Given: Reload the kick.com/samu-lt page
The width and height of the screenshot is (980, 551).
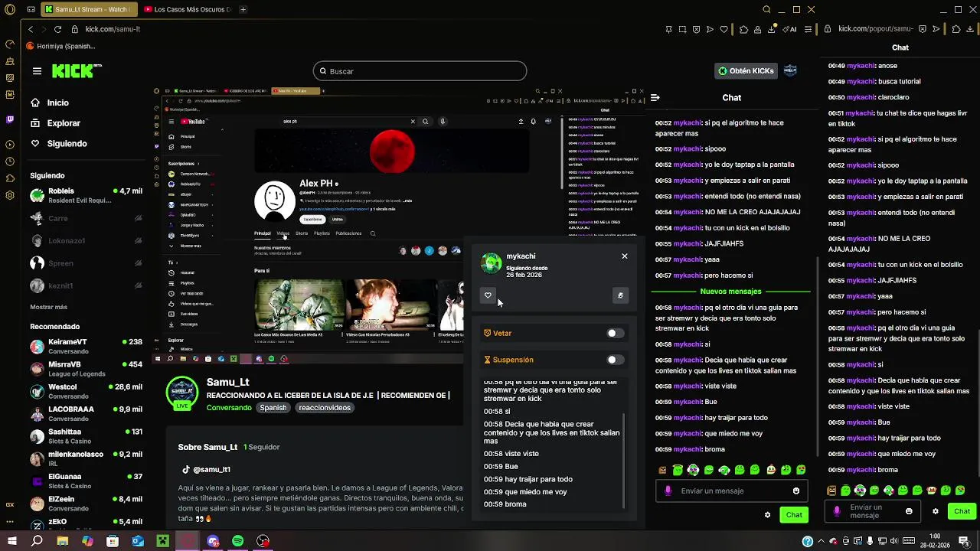Looking at the screenshot, I should click(57, 29).
